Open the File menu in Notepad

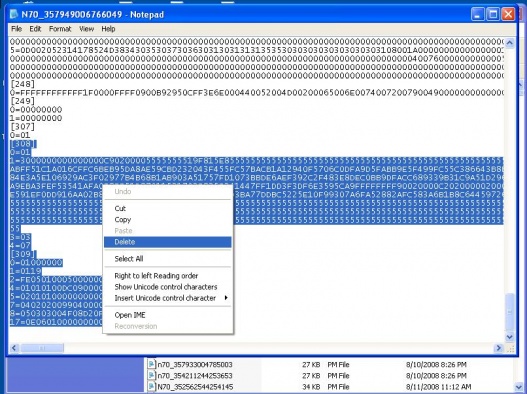coord(16,29)
